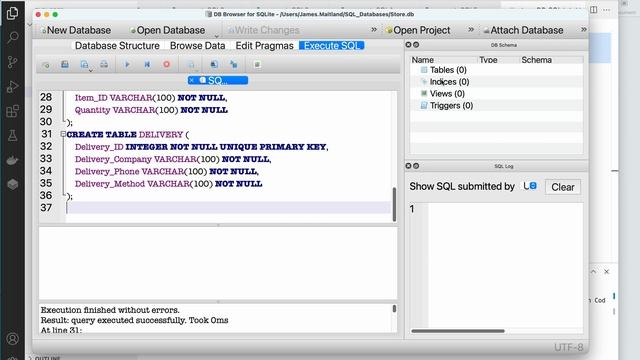Close VS Code bottom panel with X
This screenshot has height=360, width=640.
(x=607, y=271)
